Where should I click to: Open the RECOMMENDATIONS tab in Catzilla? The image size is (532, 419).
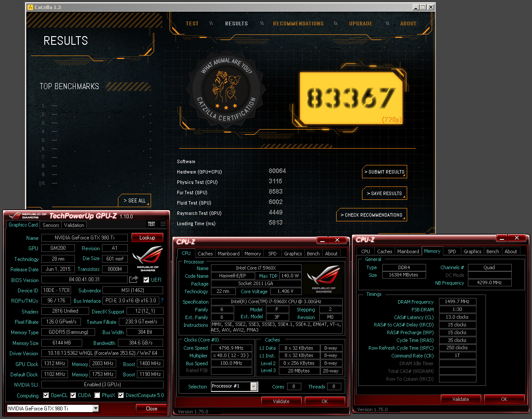coord(298,24)
